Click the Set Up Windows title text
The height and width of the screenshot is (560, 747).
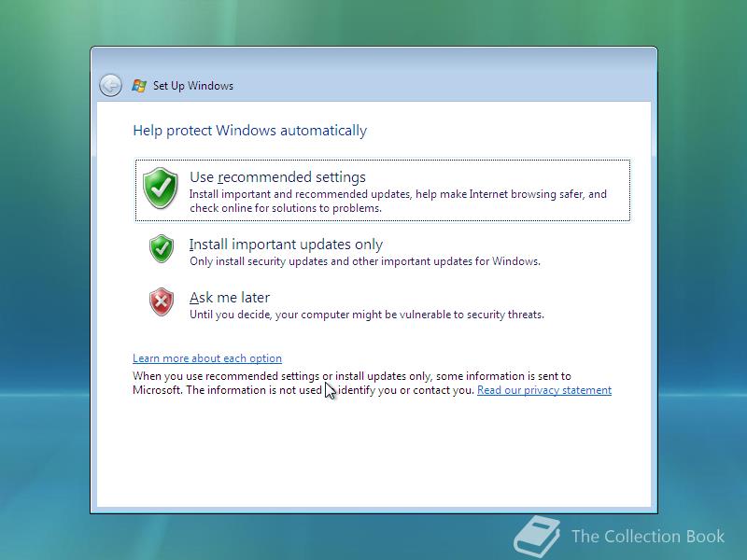[x=193, y=86]
